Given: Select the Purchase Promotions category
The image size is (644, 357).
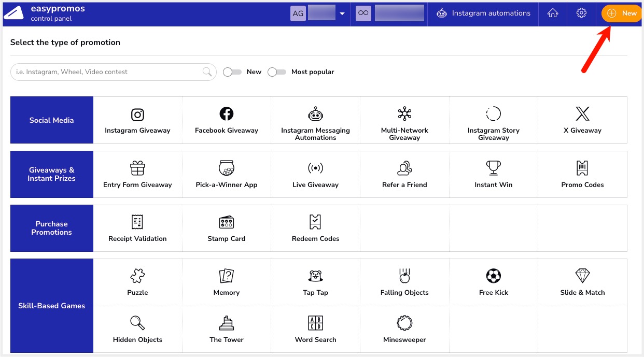Looking at the screenshot, I should click(52, 228).
